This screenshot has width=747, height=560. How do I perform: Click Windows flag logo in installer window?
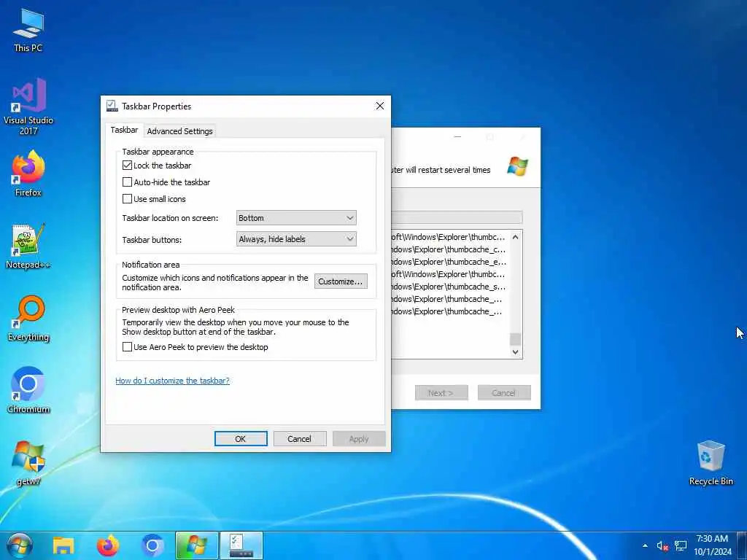tap(518, 166)
